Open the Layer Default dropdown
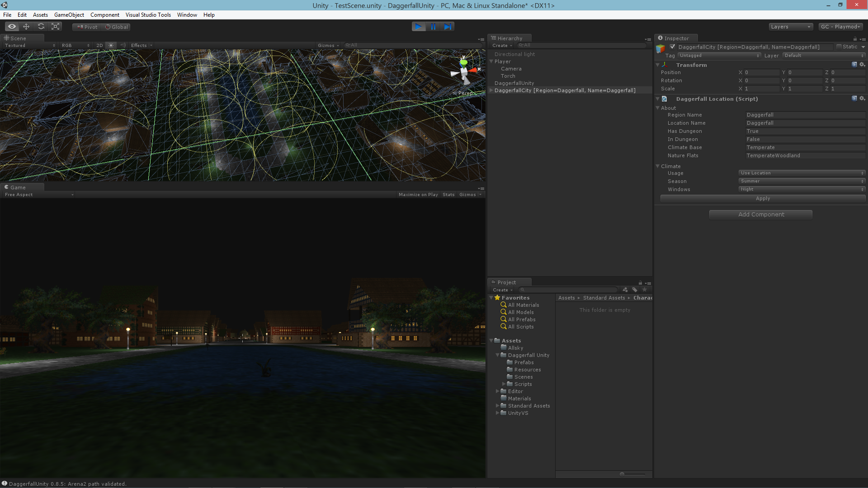 (x=824, y=56)
